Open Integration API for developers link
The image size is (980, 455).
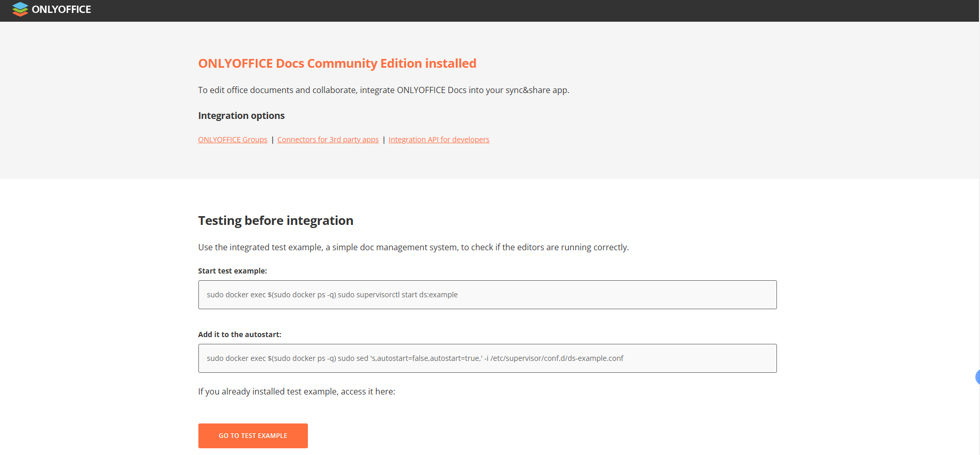tap(439, 140)
